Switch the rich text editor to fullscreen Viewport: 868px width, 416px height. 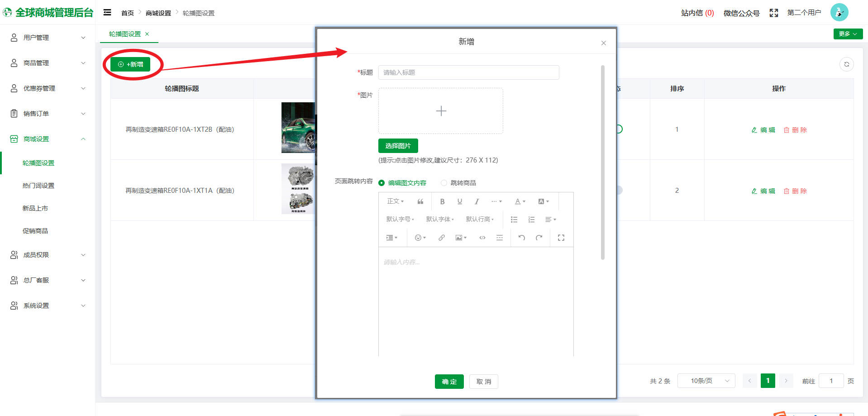(x=561, y=238)
